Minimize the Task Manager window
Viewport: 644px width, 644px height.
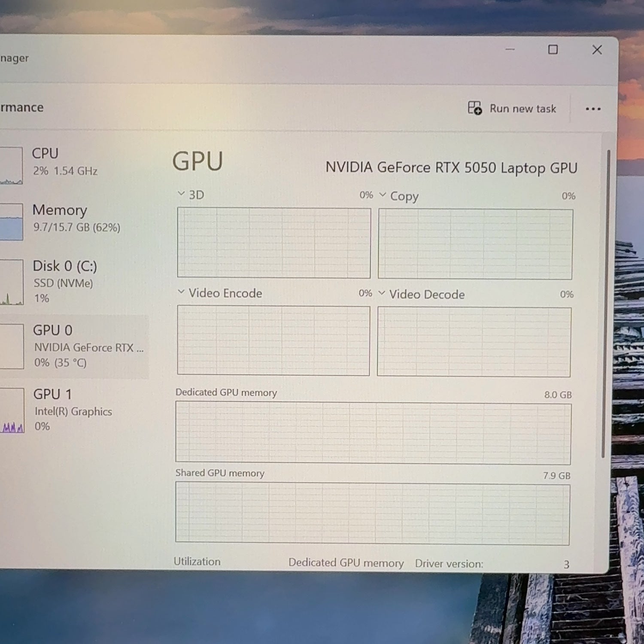tap(510, 49)
